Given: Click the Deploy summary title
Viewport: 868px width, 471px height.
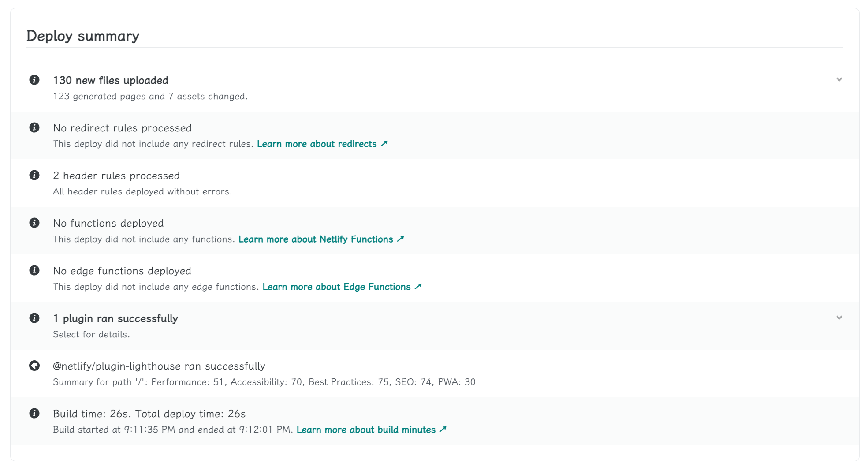Looking at the screenshot, I should tap(83, 36).
